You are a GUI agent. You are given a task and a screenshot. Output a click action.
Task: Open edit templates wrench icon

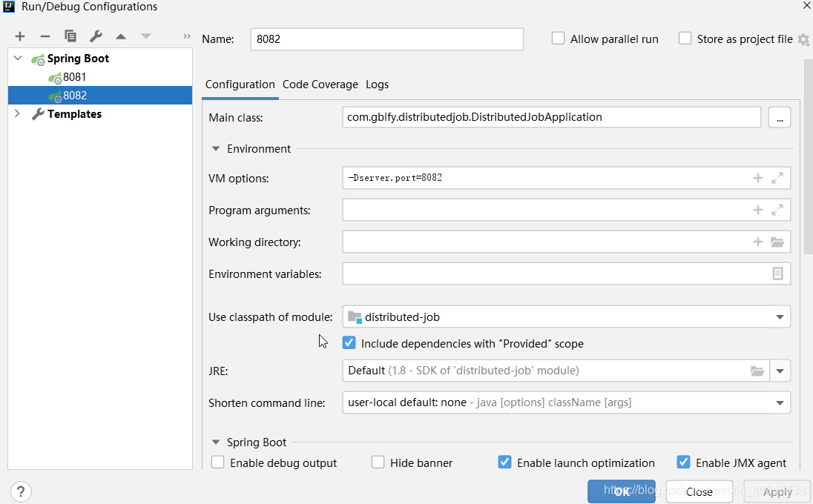96,36
